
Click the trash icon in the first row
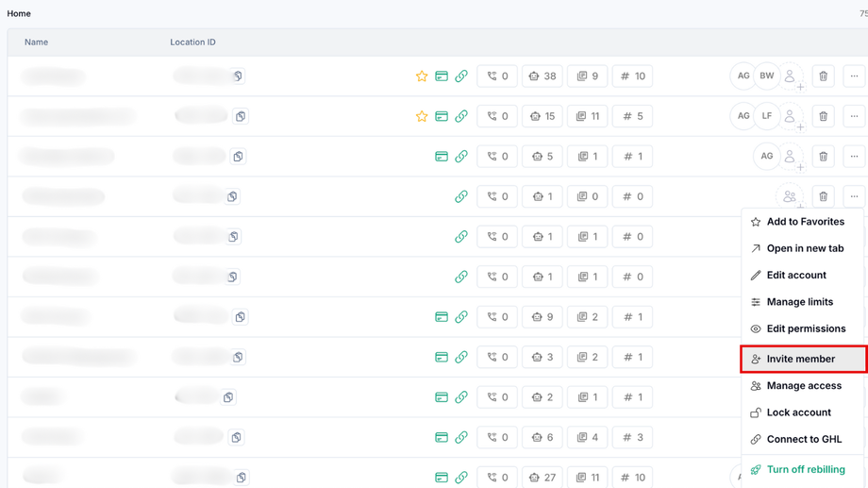pos(823,76)
